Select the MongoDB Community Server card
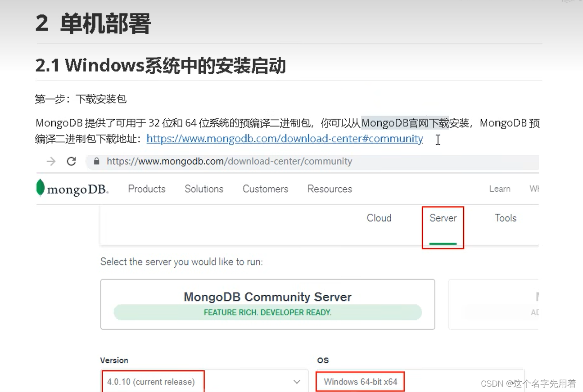583x392 pixels. click(x=267, y=304)
